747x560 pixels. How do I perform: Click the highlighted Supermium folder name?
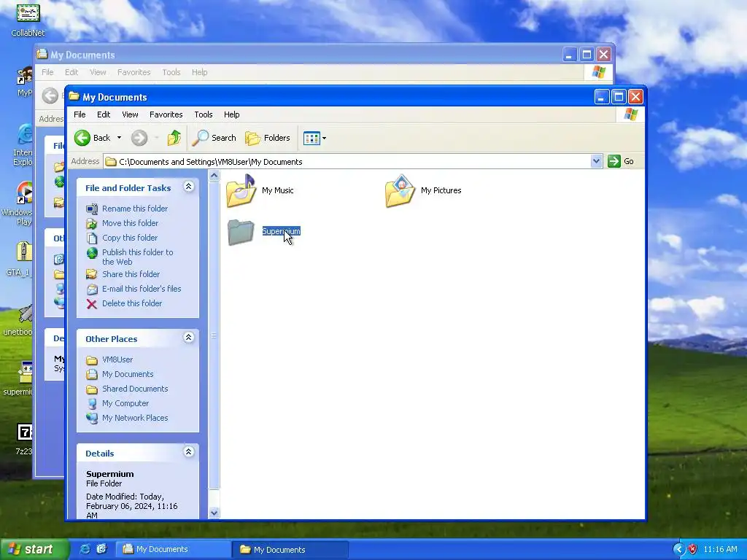pos(281,231)
